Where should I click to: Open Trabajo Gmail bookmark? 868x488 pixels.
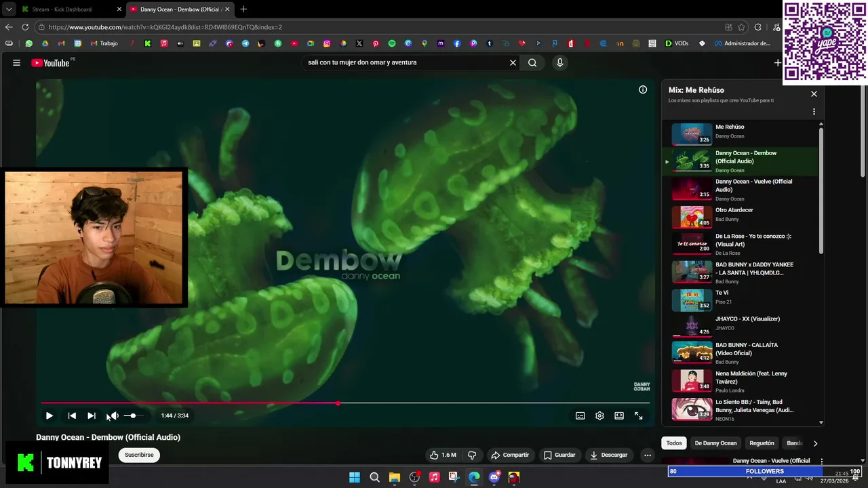[x=104, y=43]
